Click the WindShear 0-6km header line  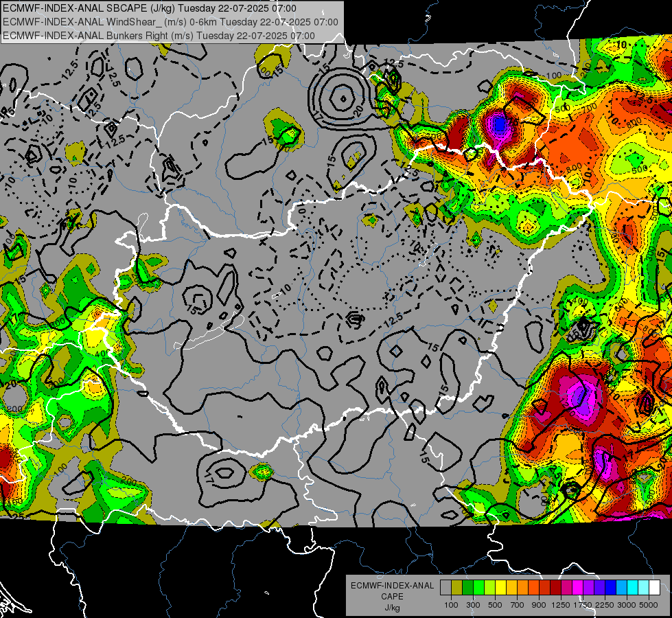tap(170, 22)
